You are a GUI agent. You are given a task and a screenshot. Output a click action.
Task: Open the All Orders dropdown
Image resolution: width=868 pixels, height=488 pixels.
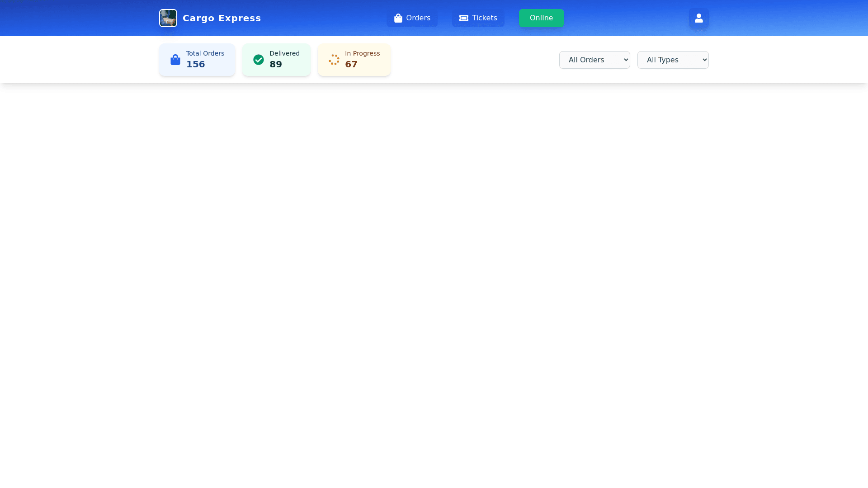click(x=594, y=60)
